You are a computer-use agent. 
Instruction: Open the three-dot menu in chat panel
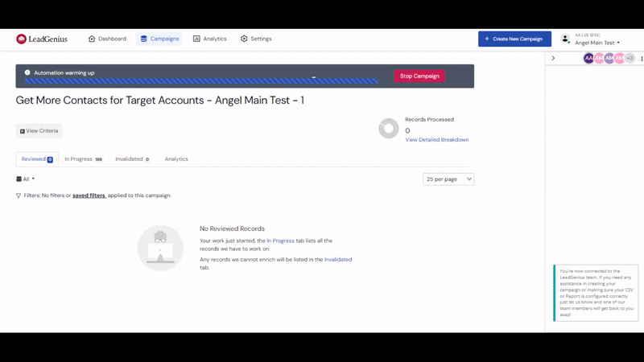pyautogui.click(x=642, y=59)
